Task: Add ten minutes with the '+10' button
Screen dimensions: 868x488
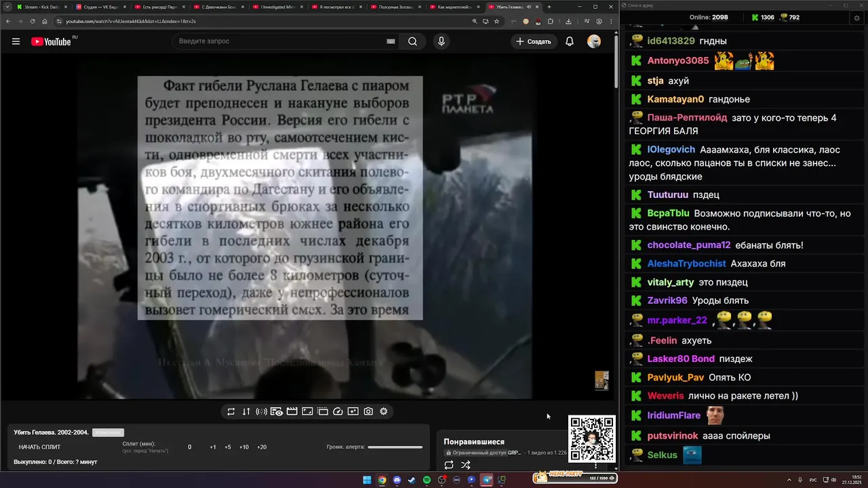Action: click(244, 447)
